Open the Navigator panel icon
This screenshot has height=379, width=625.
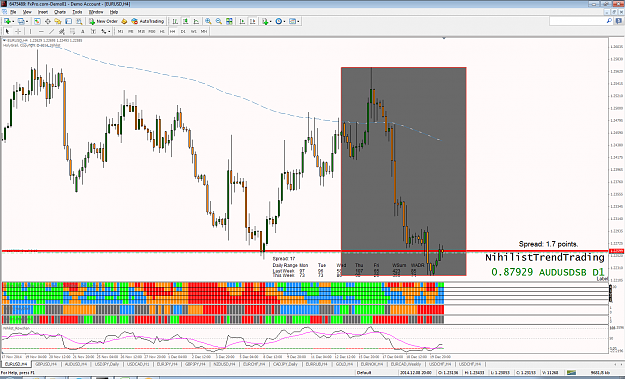click(58, 21)
